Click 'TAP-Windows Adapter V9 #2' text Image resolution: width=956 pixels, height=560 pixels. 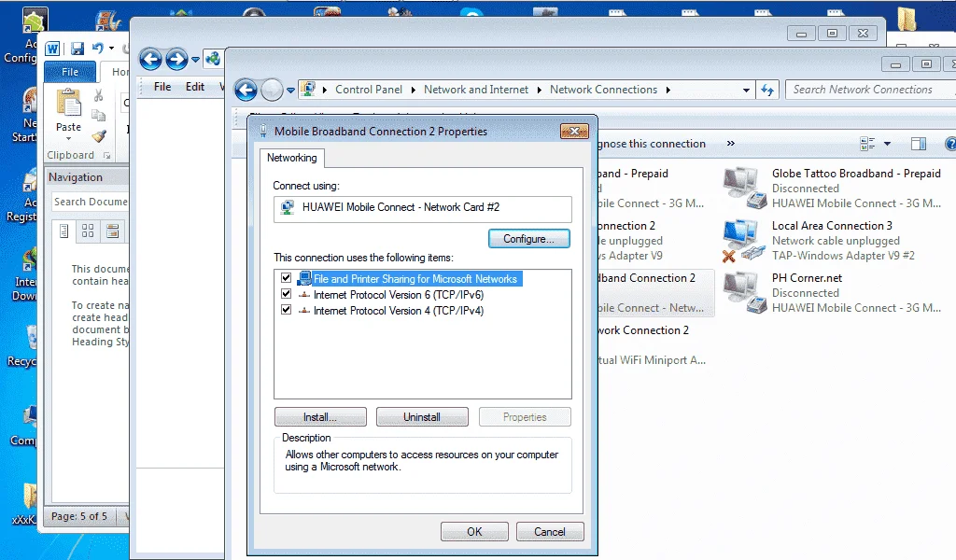(843, 256)
